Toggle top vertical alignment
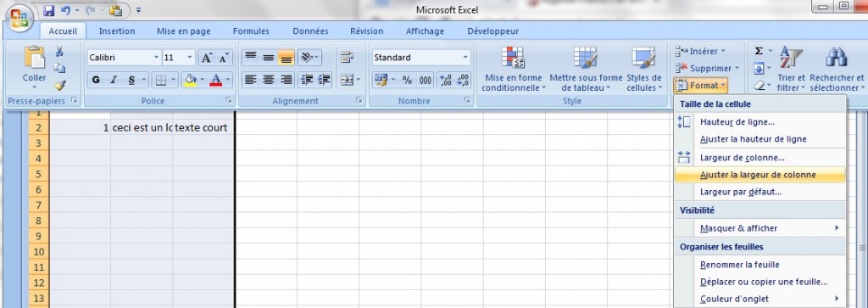 (251, 57)
